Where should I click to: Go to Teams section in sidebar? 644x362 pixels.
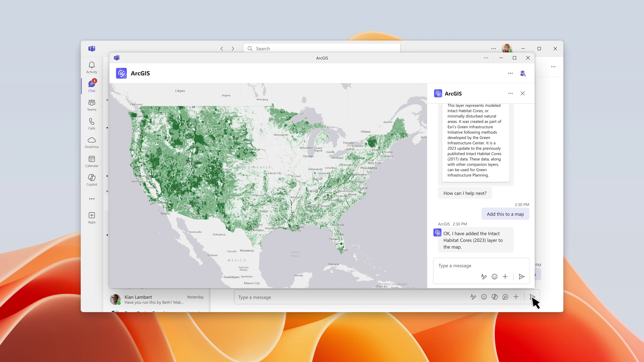click(92, 105)
